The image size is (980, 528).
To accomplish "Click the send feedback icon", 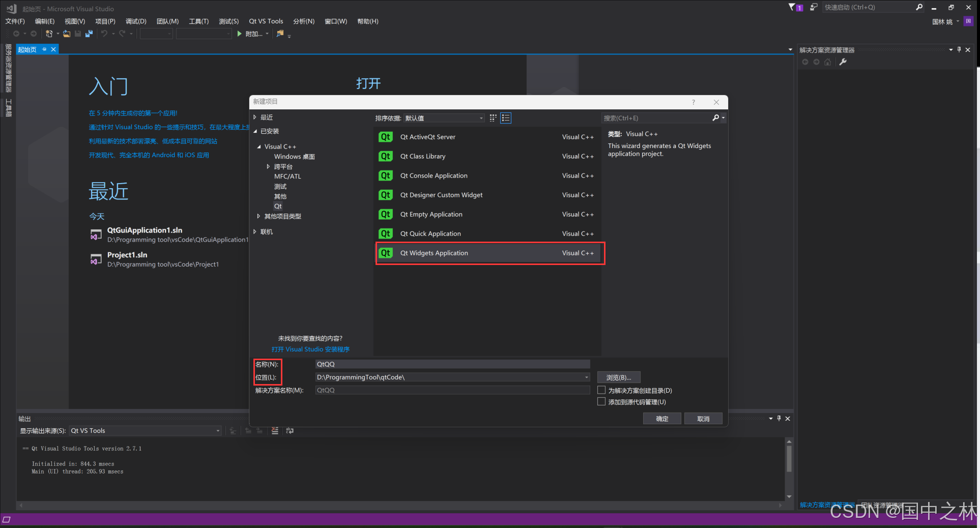I will (814, 7).
